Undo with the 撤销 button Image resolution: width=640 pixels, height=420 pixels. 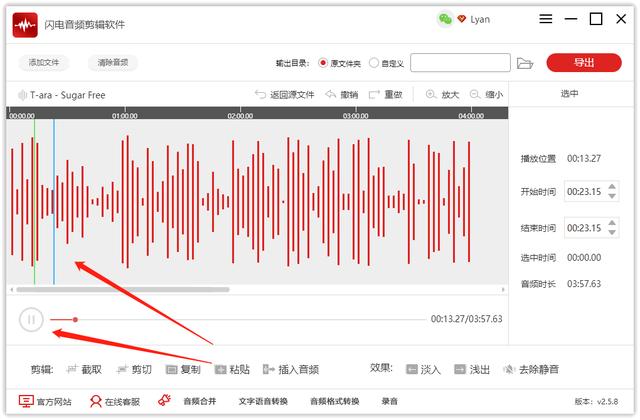342,95
